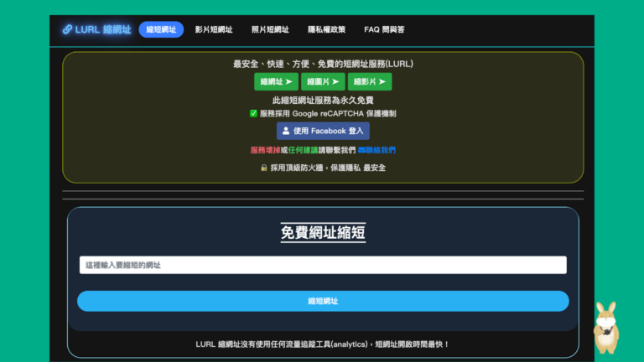Viewport: 644px width, 362px height.
Task: Open the 照片短網址 menu item
Action: coord(270,29)
